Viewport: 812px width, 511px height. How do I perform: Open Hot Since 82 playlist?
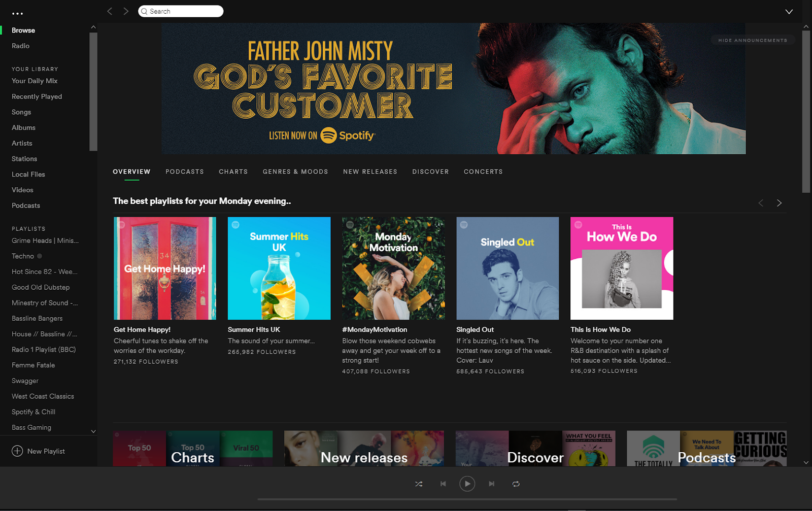pos(45,271)
